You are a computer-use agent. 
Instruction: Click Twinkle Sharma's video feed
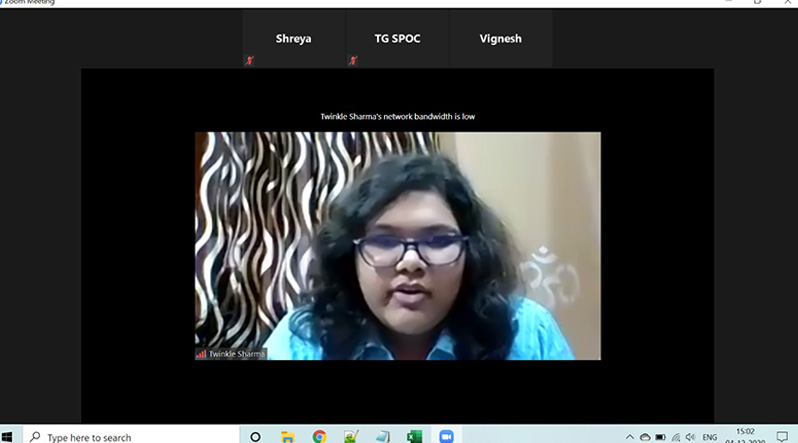point(397,246)
